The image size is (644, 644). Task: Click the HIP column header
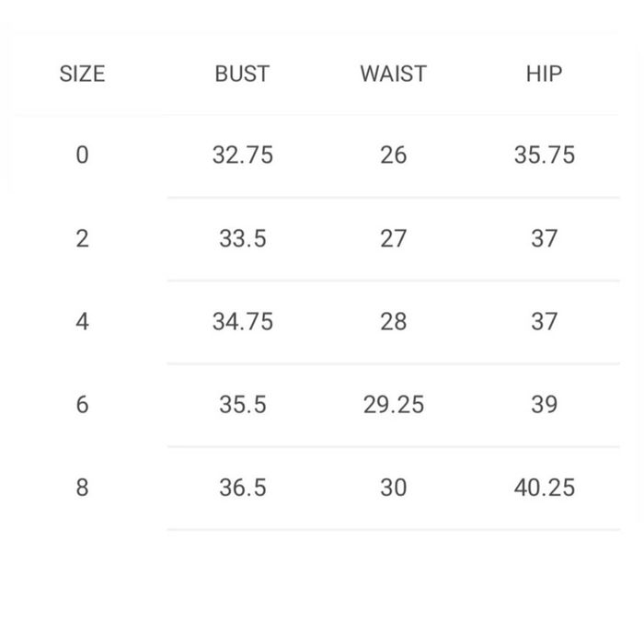point(544,75)
